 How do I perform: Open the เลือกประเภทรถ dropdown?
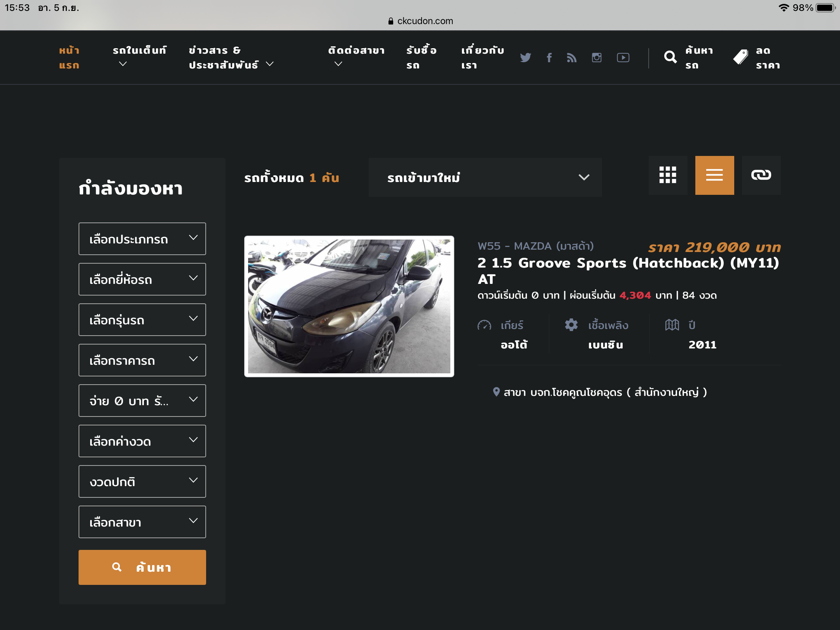pos(142,239)
